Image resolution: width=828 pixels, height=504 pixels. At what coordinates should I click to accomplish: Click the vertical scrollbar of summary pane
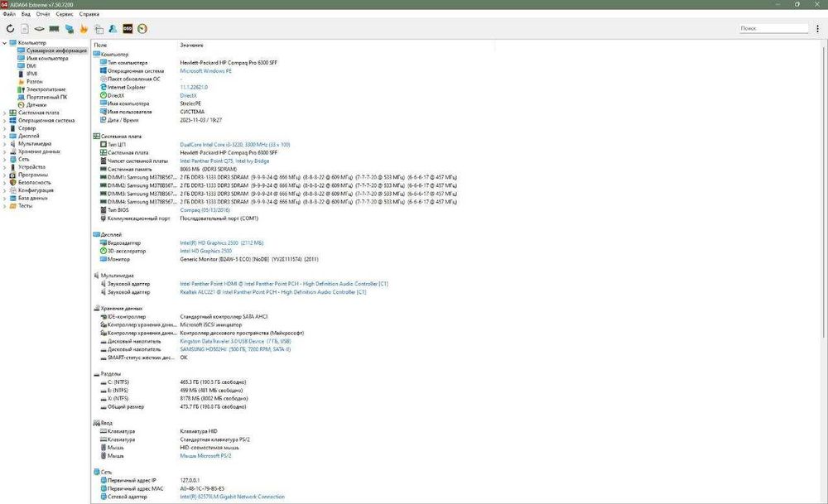[825, 190]
